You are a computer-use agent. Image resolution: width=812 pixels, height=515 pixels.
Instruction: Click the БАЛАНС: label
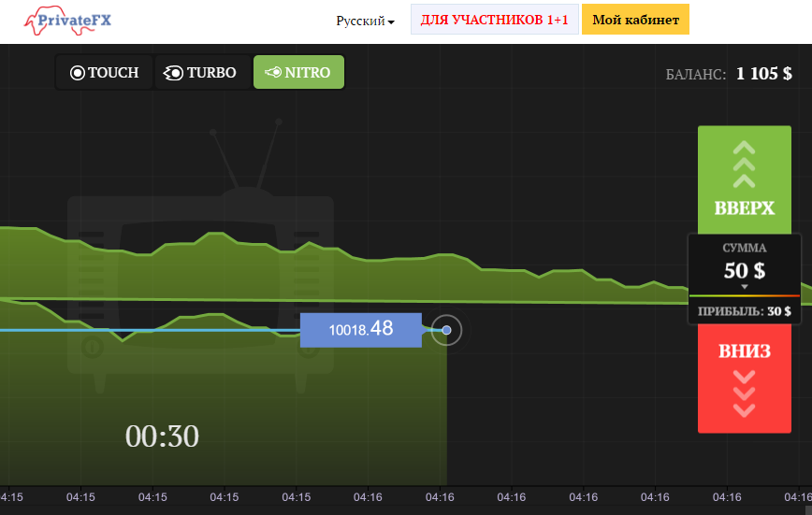695,75
